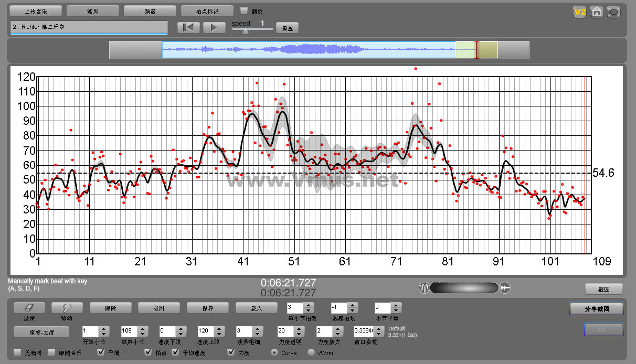Screen dimensions: 636x364
Task: Select the Curve radio button
Action: tap(274, 352)
